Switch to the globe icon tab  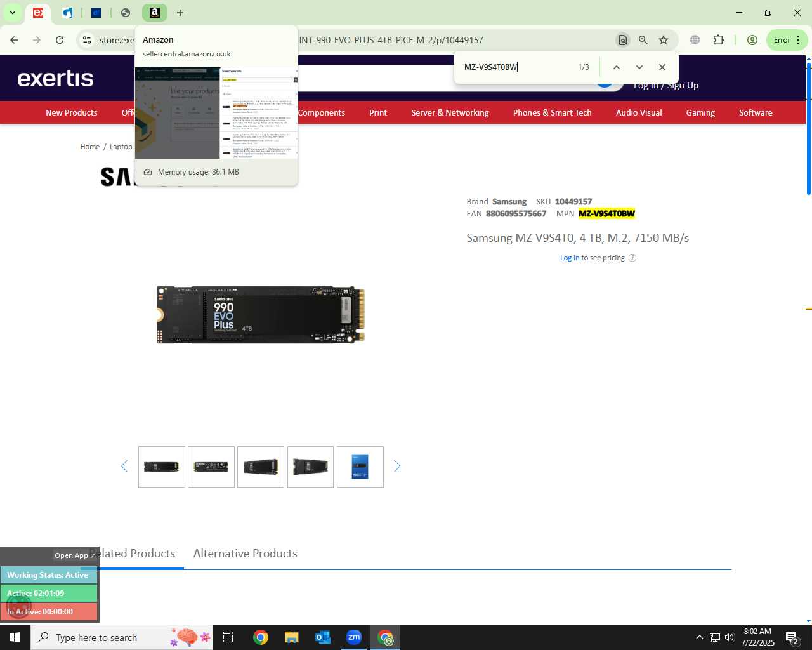[126, 13]
